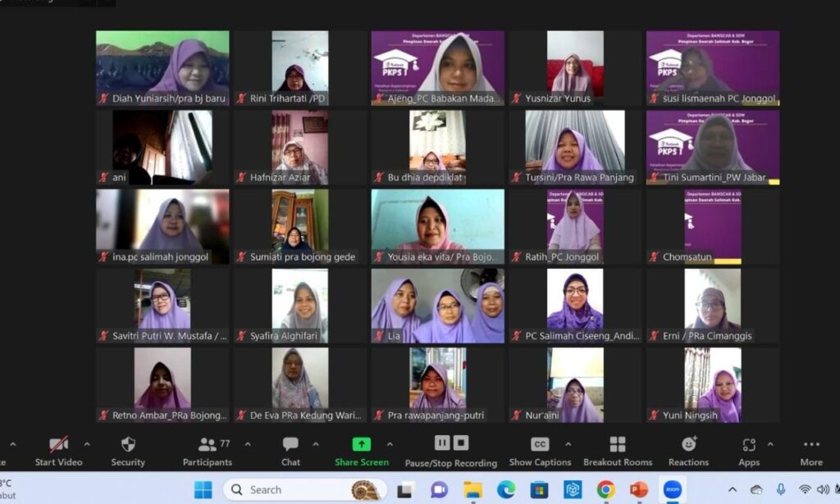Screen dimensions: 840x504
Task: Open the More menu
Action: pos(811,451)
